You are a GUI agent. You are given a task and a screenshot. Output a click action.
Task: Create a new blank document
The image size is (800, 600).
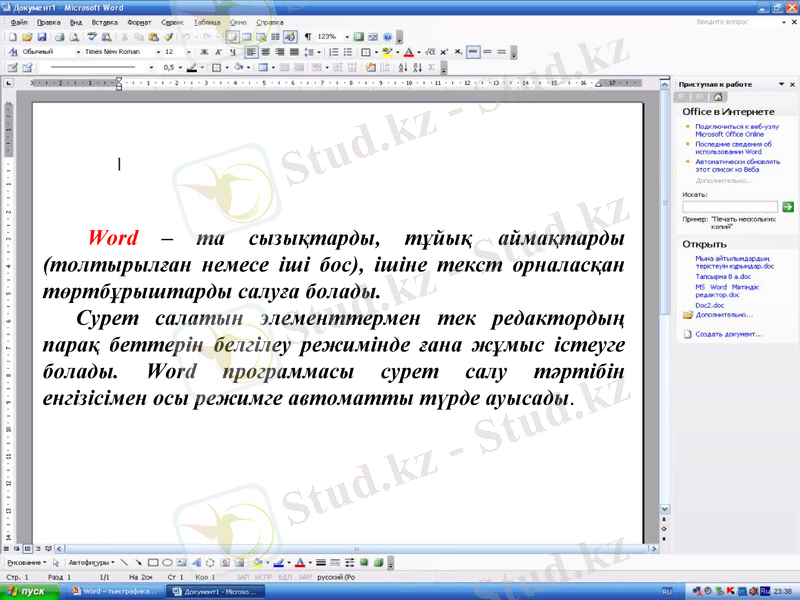point(13,38)
